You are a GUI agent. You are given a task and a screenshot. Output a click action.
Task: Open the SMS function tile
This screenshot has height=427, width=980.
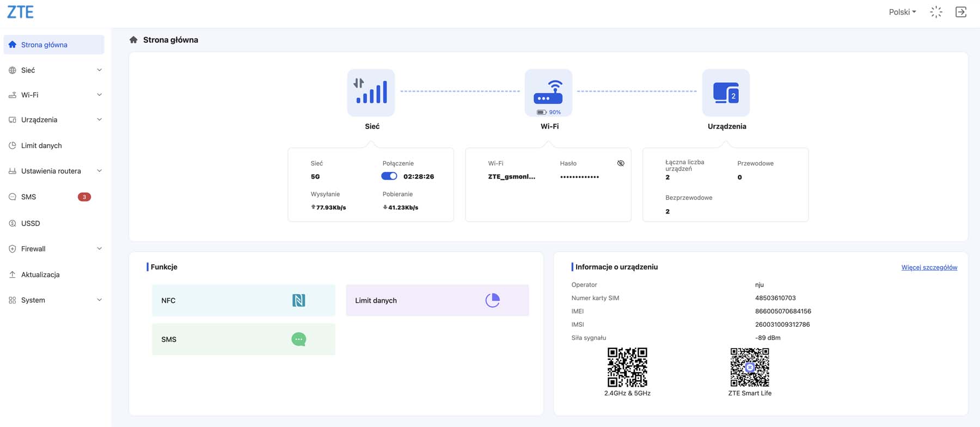click(x=244, y=339)
